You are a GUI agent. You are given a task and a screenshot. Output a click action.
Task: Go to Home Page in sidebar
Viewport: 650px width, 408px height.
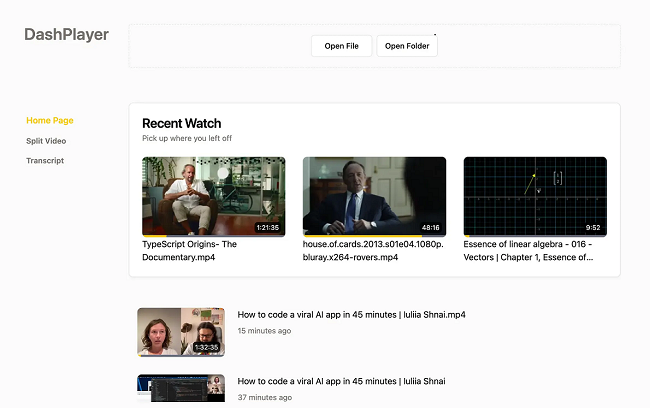(x=50, y=120)
